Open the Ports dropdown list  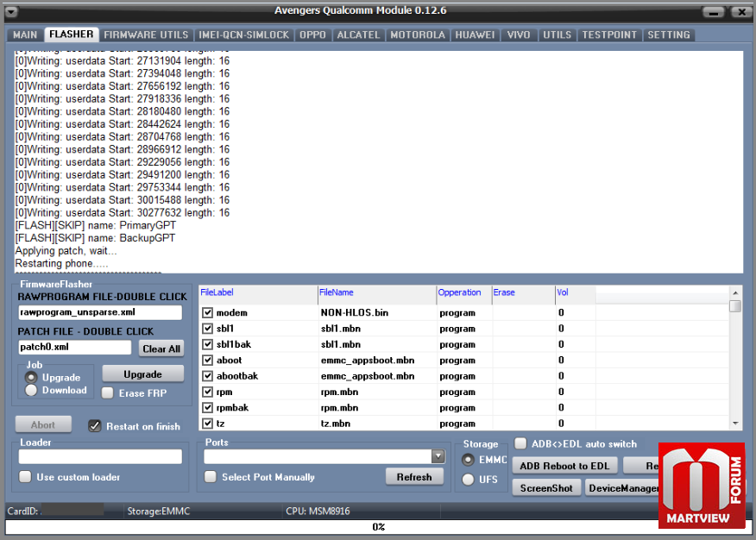(x=438, y=456)
